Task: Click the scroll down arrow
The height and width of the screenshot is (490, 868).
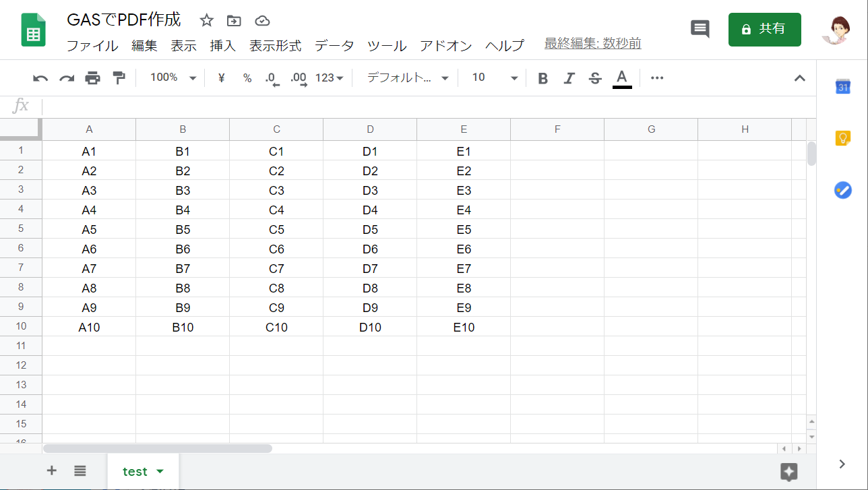Action: [811, 436]
